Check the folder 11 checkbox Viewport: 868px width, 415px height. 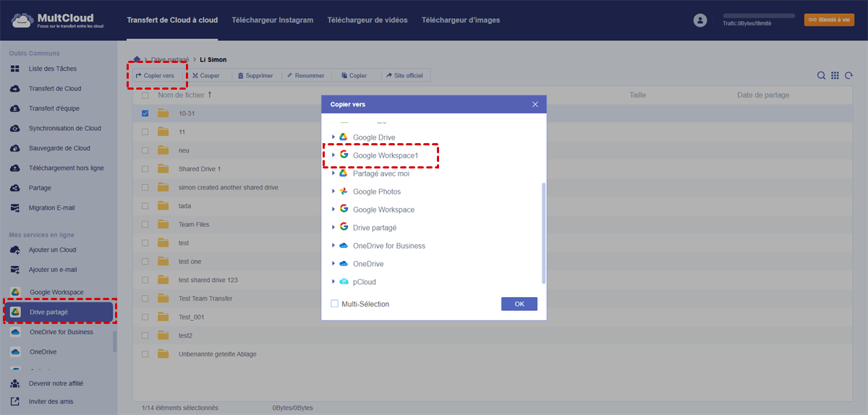145,132
